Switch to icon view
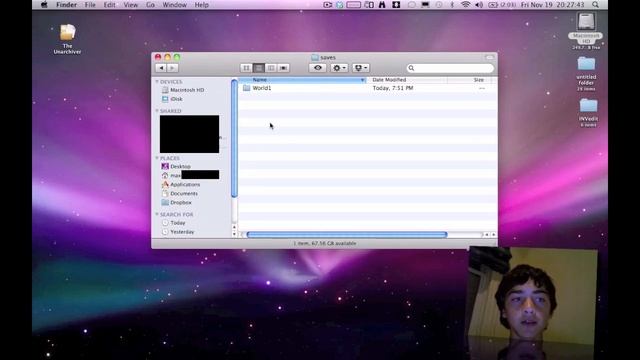Viewport: 640px width, 360px height. point(246,68)
